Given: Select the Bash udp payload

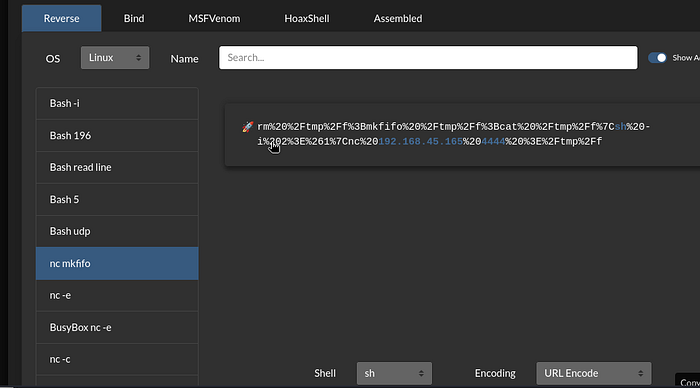Looking at the screenshot, I should 117,231.
